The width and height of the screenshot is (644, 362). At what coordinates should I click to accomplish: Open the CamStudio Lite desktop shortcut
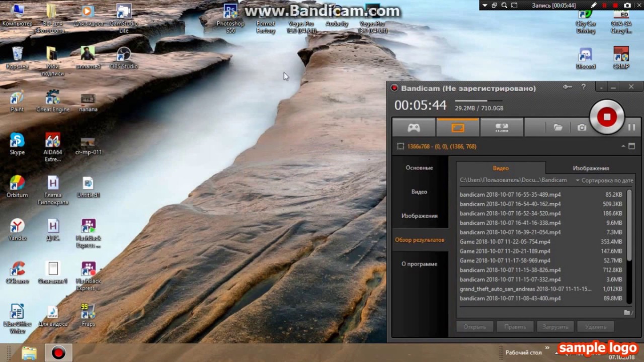click(x=123, y=19)
